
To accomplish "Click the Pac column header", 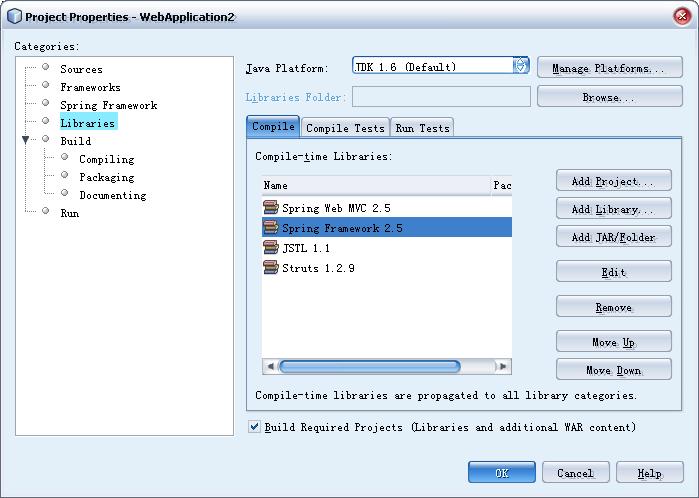I will click(501, 185).
